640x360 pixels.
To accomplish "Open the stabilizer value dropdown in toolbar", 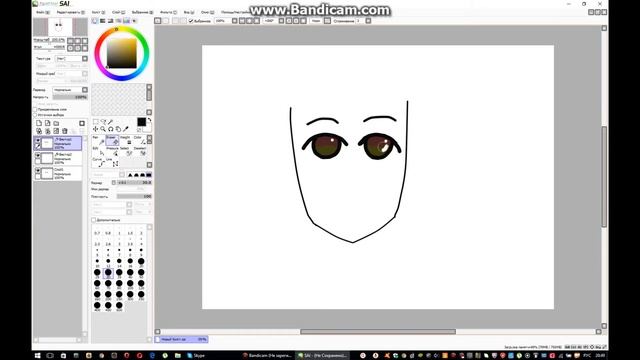I will coord(368,21).
